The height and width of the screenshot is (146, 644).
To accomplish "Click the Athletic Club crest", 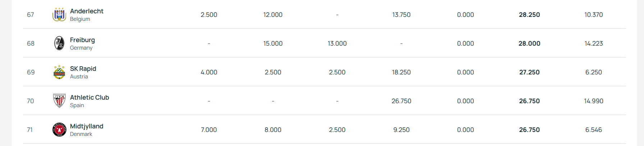I will point(59,101).
